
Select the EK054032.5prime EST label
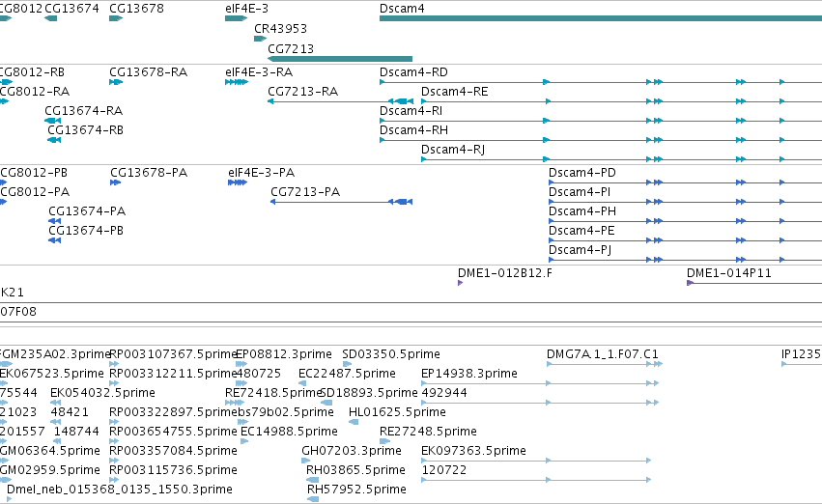click(x=102, y=393)
